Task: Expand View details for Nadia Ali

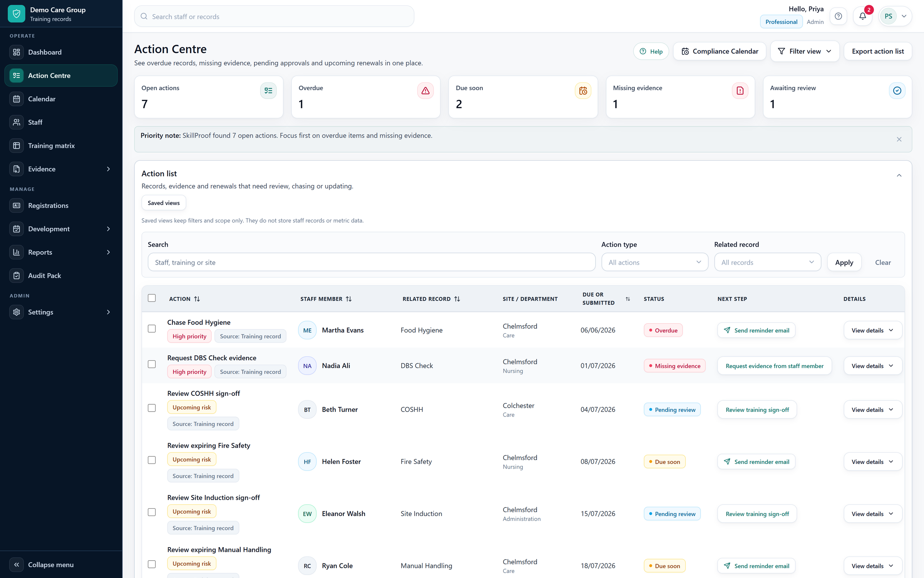Action: click(872, 366)
